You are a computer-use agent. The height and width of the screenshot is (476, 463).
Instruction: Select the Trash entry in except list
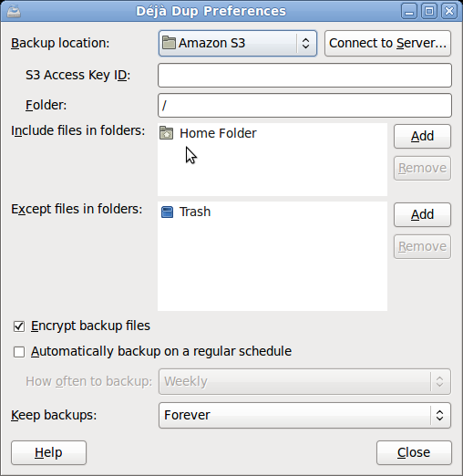click(273, 212)
